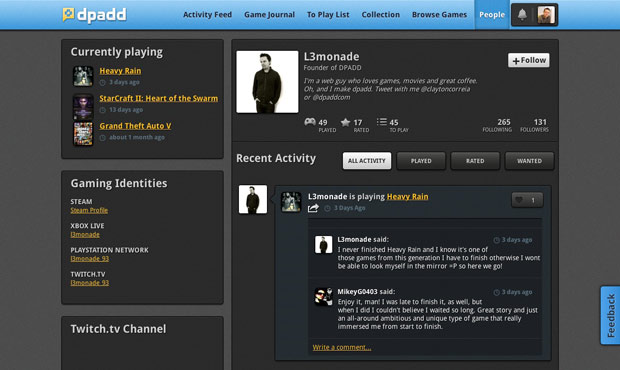Click the 49 Played stat count
The width and height of the screenshot is (620, 370).
pos(323,123)
